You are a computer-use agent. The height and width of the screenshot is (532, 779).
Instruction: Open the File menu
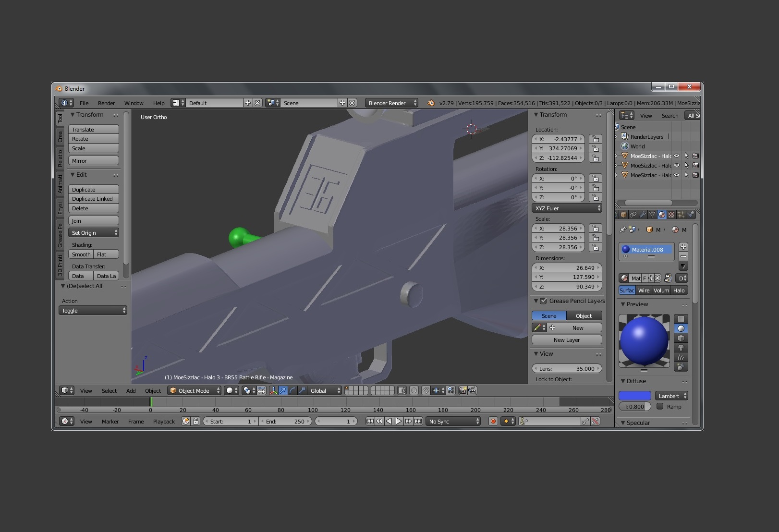pyautogui.click(x=84, y=103)
